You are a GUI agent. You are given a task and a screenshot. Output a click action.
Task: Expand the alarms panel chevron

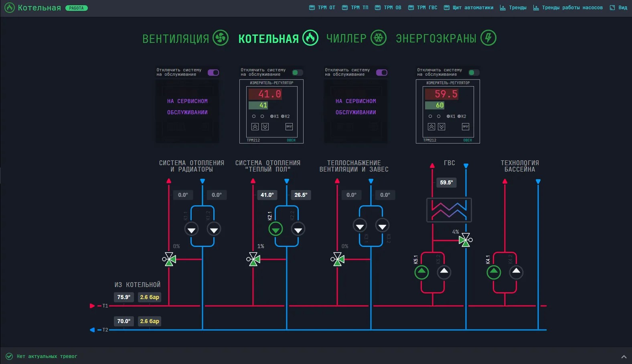tap(624, 356)
